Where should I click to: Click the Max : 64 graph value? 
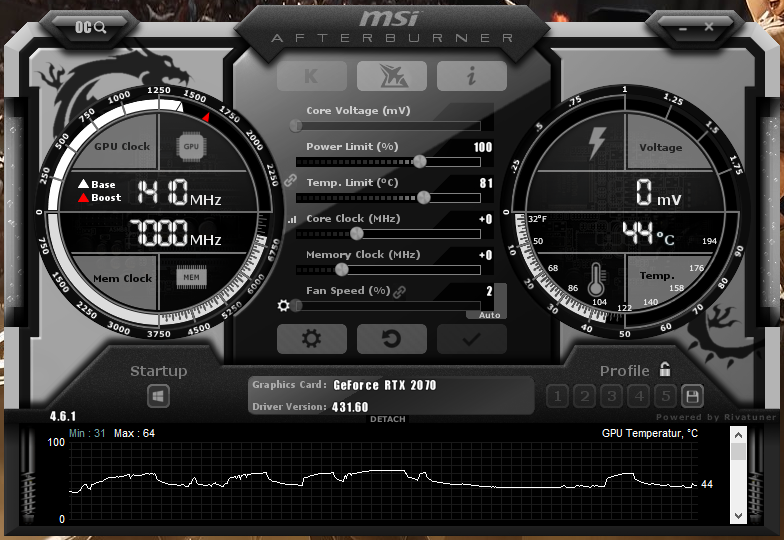[x=134, y=433]
